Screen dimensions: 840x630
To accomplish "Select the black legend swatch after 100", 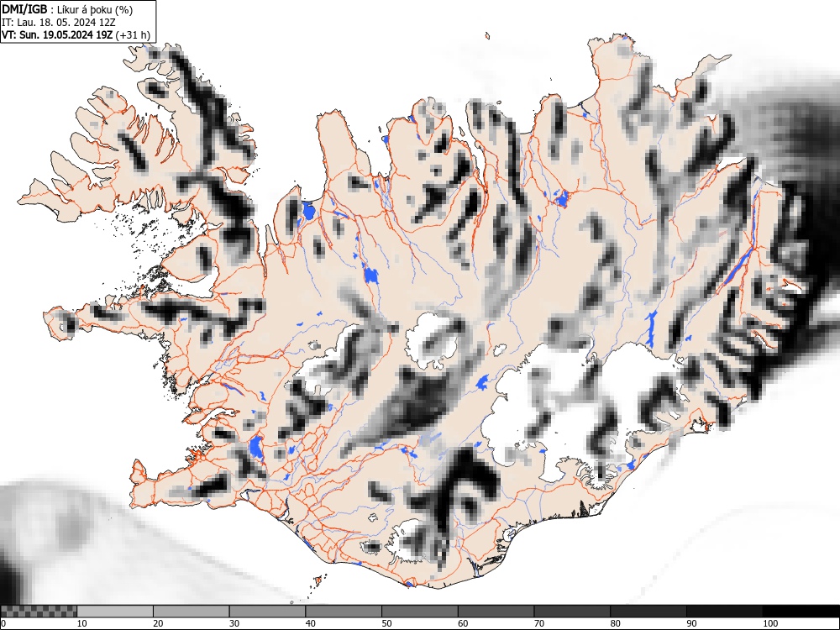I will [x=801, y=612].
